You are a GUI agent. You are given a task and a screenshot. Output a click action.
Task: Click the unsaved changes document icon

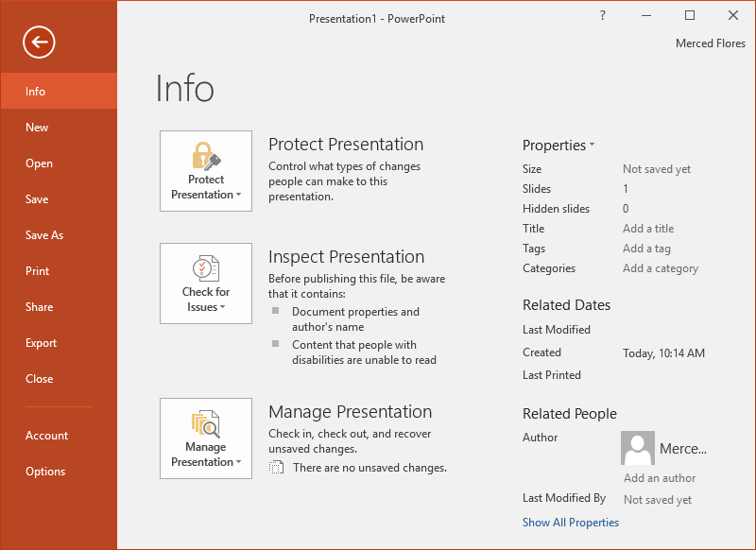pyautogui.click(x=277, y=467)
